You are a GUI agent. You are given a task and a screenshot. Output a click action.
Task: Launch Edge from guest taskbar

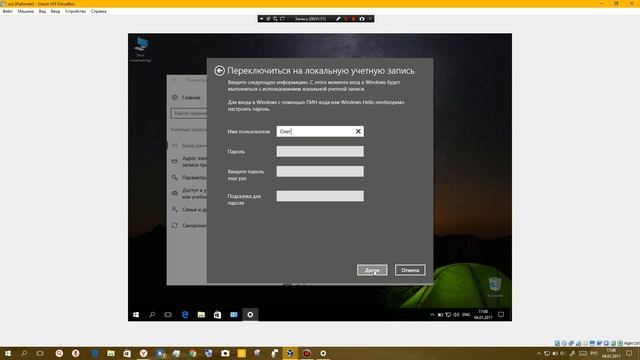(x=185, y=315)
